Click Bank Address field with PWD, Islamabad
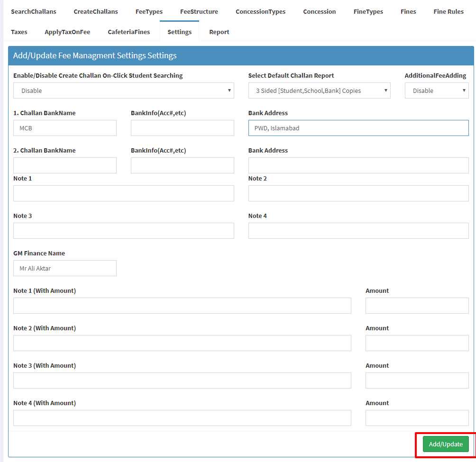 pyautogui.click(x=358, y=128)
